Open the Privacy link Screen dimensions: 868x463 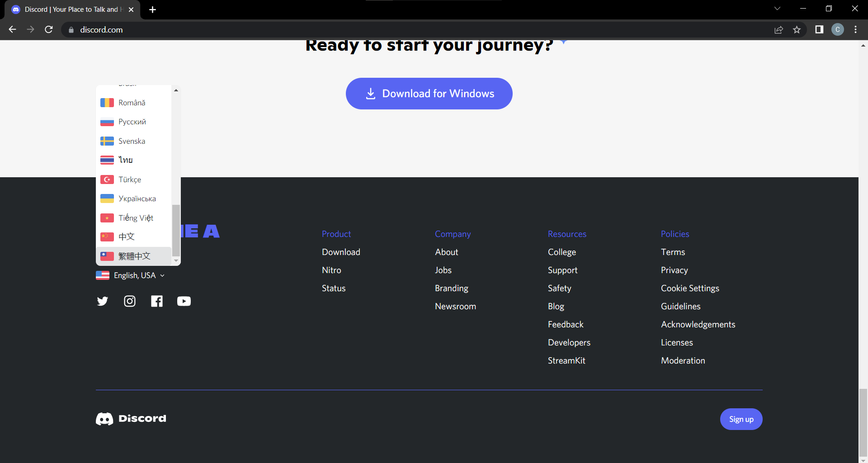pos(675,270)
